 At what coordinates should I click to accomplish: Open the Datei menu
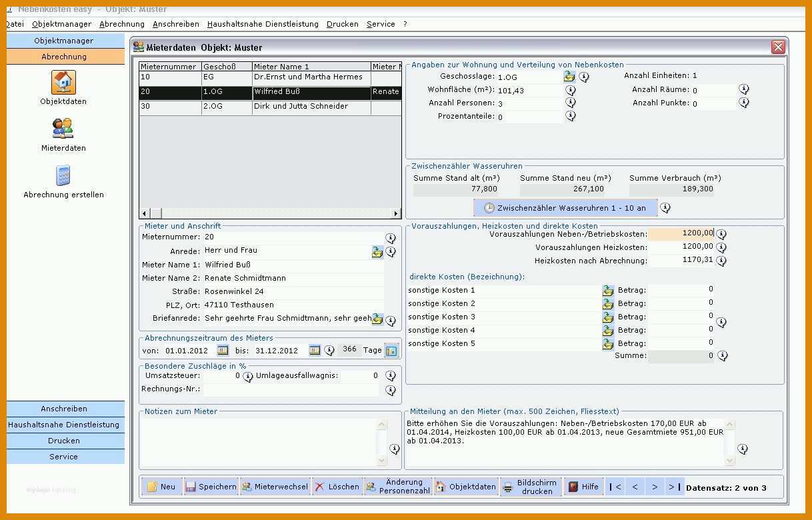15,24
